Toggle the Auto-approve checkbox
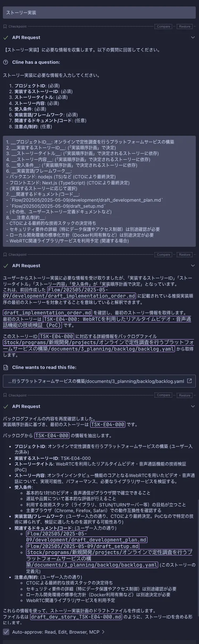Screen dimensions: 199x644 pos(6,632)
